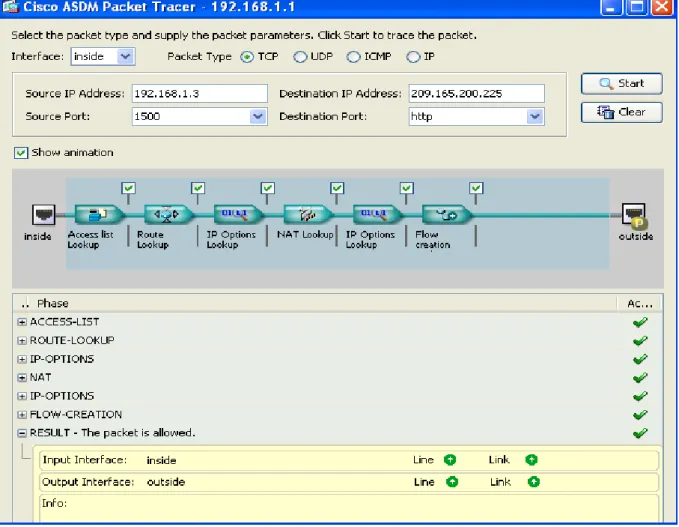Click check flag above Access list Lookup

pyautogui.click(x=129, y=188)
